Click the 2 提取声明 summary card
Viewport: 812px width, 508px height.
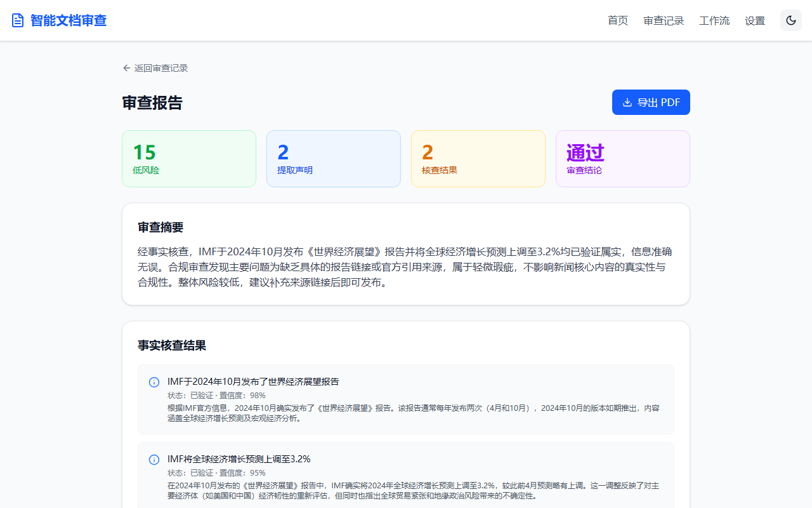334,159
